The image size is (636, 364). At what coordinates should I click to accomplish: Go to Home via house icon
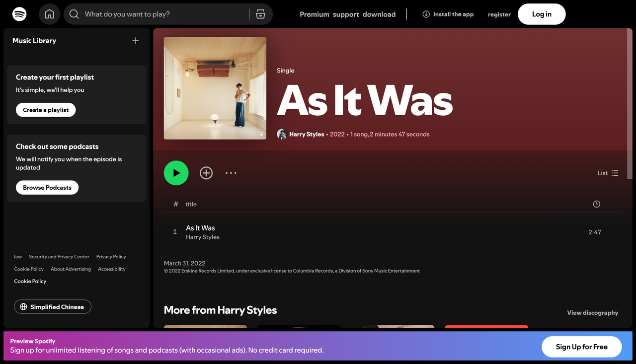(50, 14)
